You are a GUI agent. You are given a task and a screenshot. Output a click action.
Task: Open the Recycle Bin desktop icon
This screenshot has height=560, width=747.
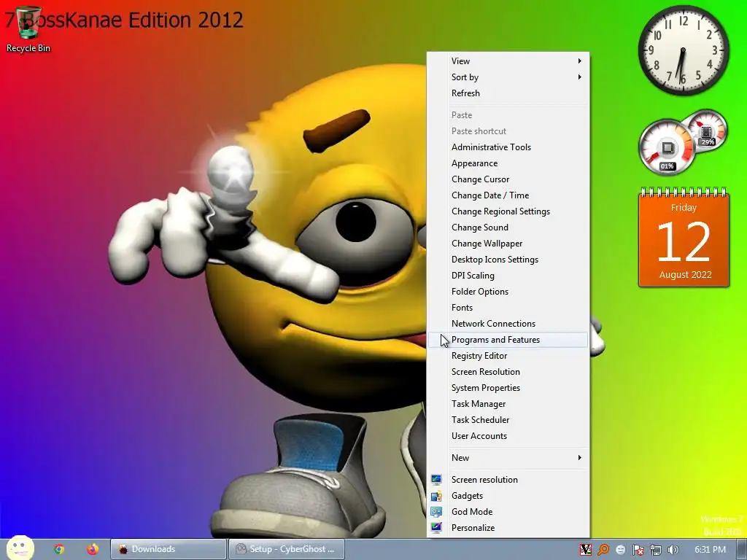coord(28,29)
